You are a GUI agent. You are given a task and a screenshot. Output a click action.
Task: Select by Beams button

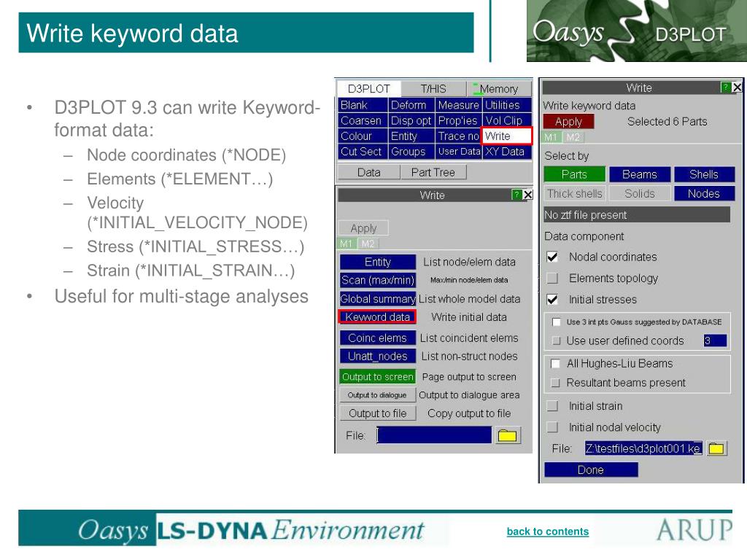pyautogui.click(x=640, y=174)
